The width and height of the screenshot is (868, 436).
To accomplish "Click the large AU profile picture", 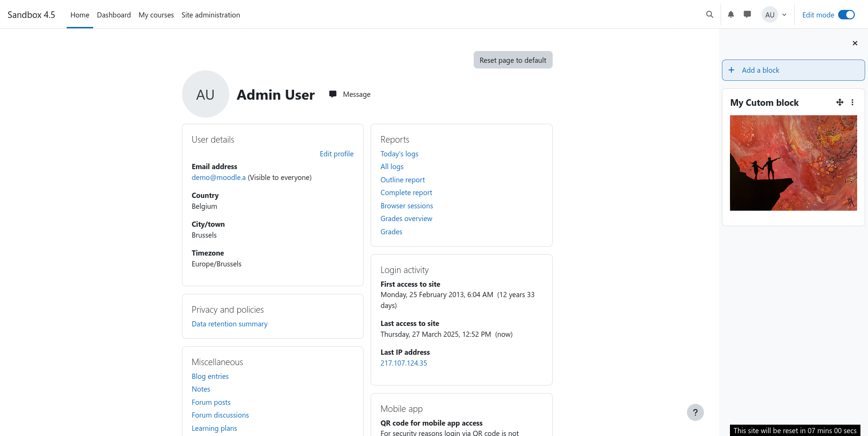I will click(x=205, y=94).
